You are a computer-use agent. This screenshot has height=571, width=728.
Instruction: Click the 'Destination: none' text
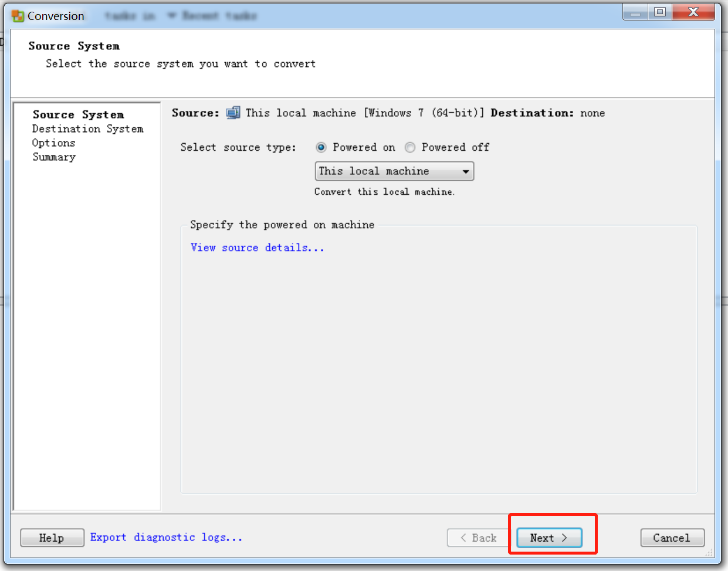[x=548, y=113]
